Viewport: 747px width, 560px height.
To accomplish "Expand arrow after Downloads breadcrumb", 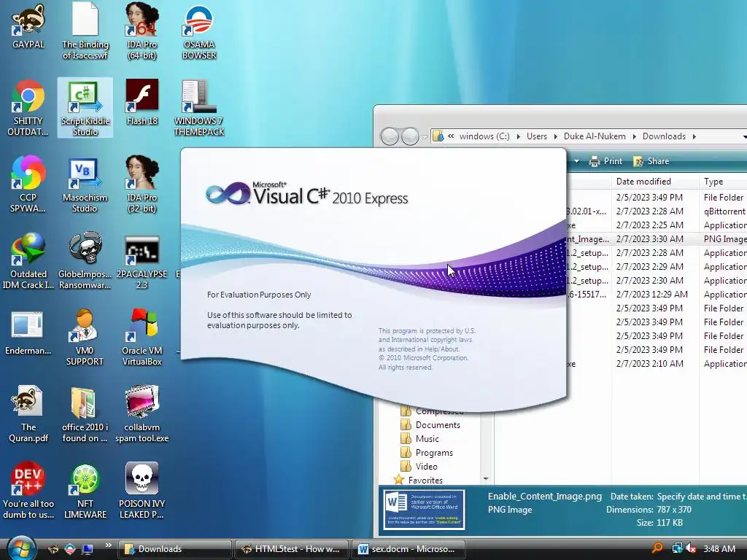I will tap(694, 136).
